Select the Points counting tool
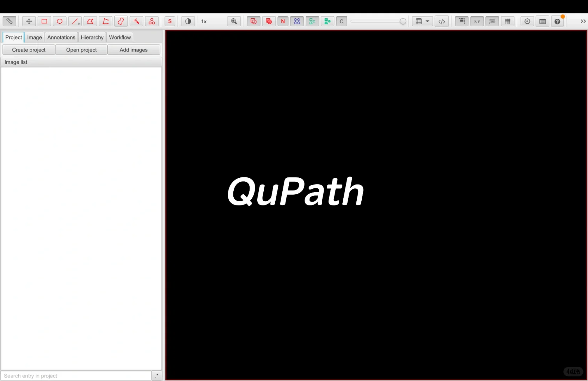This screenshot has width=588, height=381. (x=152, y=22)
